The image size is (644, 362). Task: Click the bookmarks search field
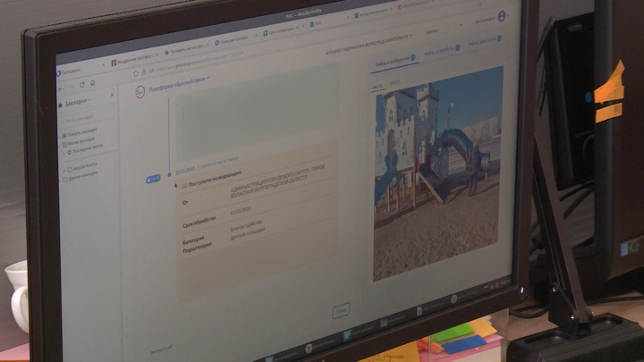87,116
